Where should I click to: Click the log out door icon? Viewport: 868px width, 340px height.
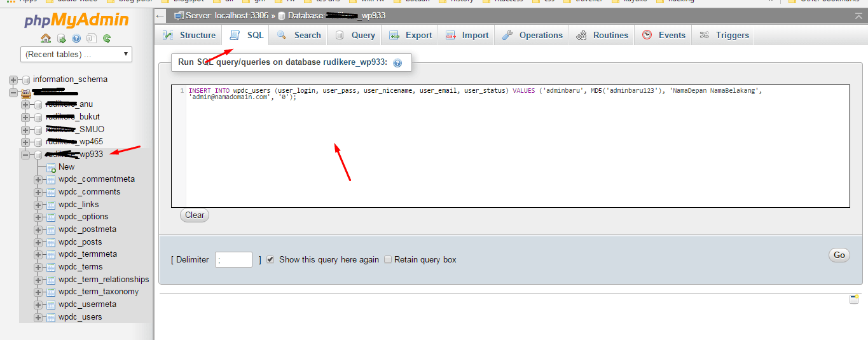coord(61,39)
